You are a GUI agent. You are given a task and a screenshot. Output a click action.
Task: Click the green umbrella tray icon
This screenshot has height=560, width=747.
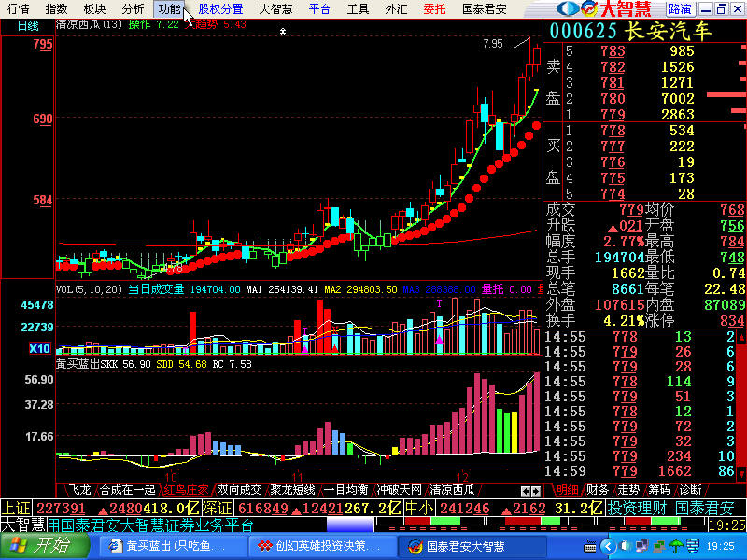[675, 546]
